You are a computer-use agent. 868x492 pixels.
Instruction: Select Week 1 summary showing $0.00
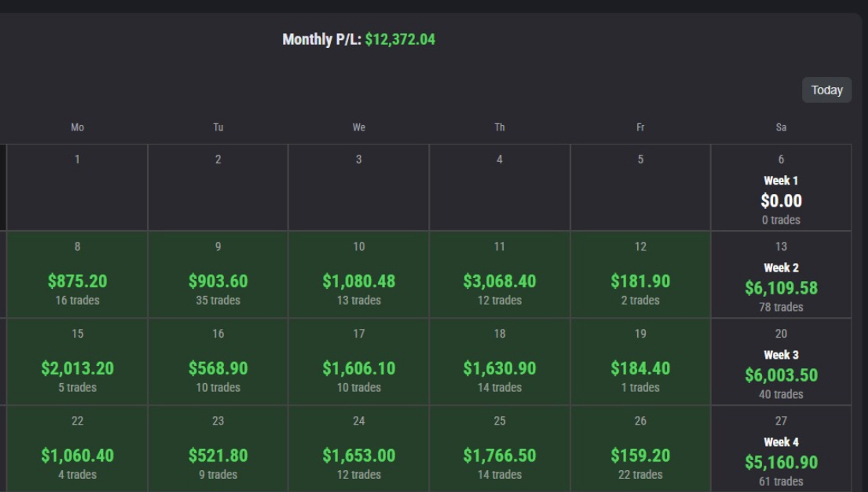[x=781, y=187]
